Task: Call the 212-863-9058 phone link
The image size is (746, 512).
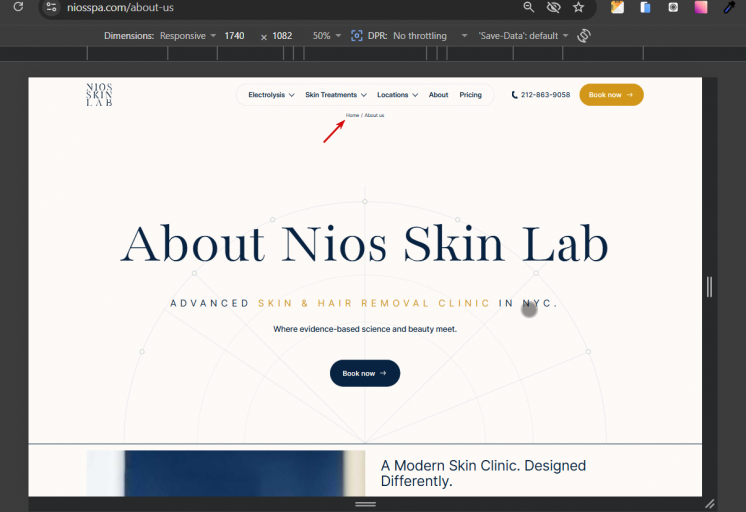Action: pos(545,95)
